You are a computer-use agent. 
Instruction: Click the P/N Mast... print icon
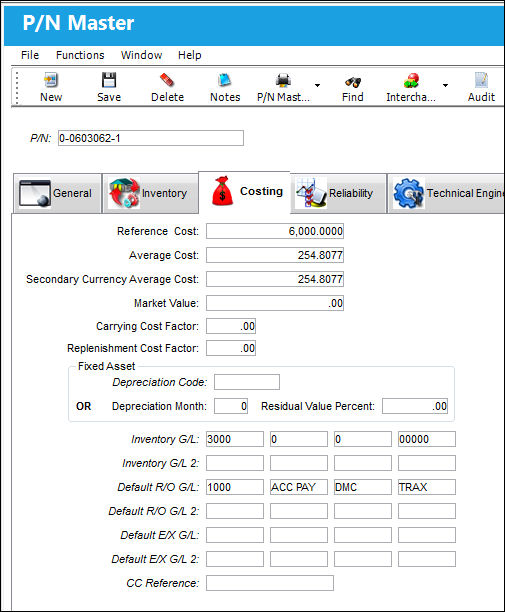[x=283, y=80]
